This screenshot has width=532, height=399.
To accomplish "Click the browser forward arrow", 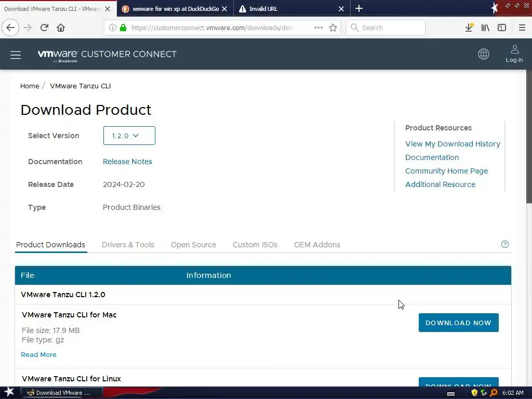I will (x=28, y=28).
